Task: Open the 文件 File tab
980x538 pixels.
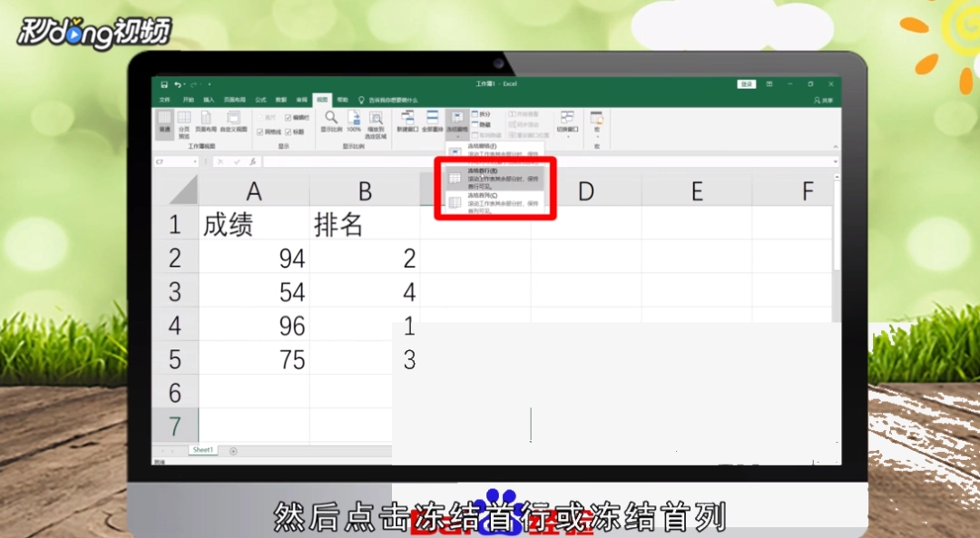Action: [x=165, y=100]
